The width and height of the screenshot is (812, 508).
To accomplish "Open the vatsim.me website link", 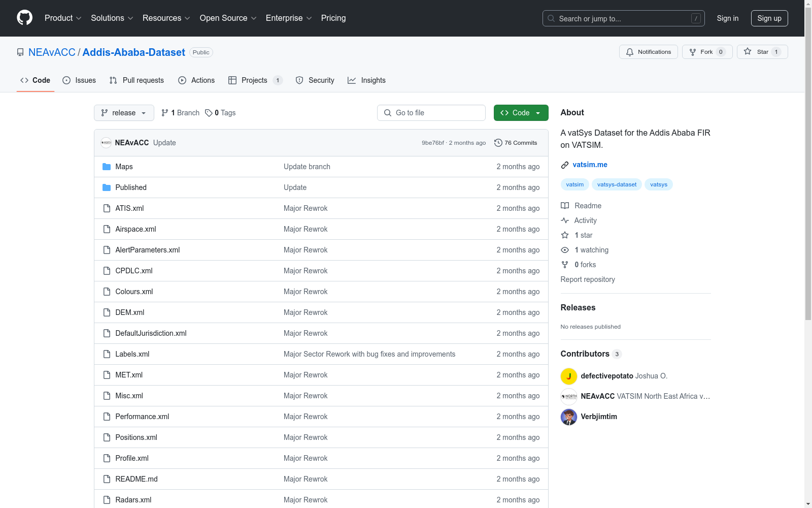I will tap(590, 165).
